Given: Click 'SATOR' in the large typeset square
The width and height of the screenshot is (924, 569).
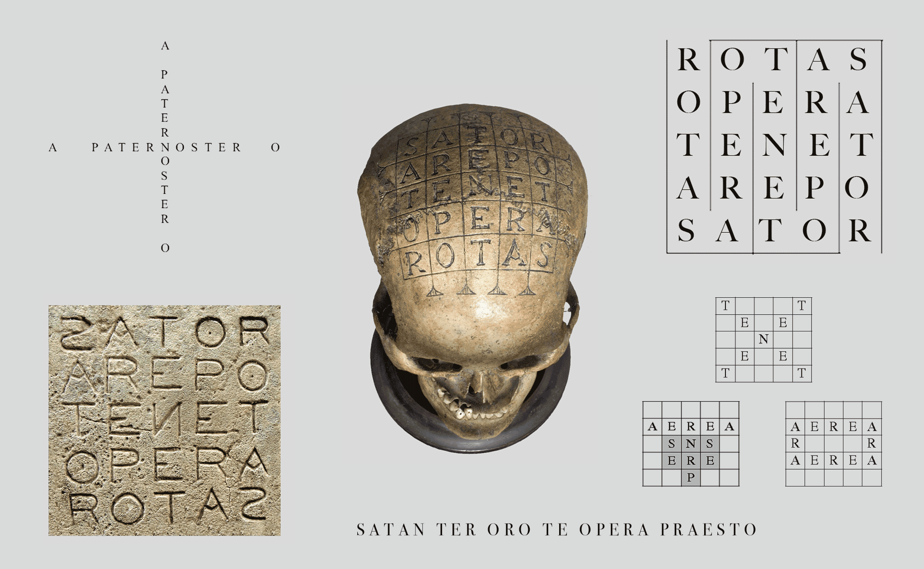Looking at the screenshot, I should pos(774,230).
